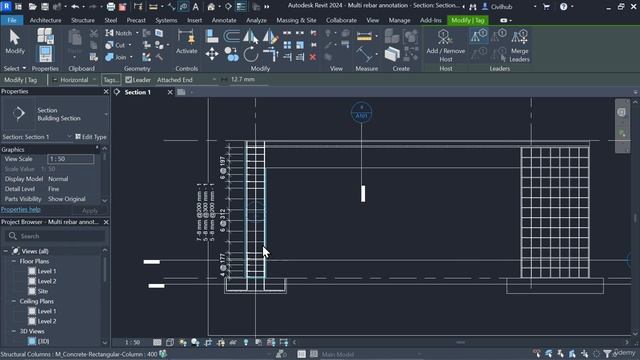Select the Rotate tool
The image size is (640, 360).
251,54
